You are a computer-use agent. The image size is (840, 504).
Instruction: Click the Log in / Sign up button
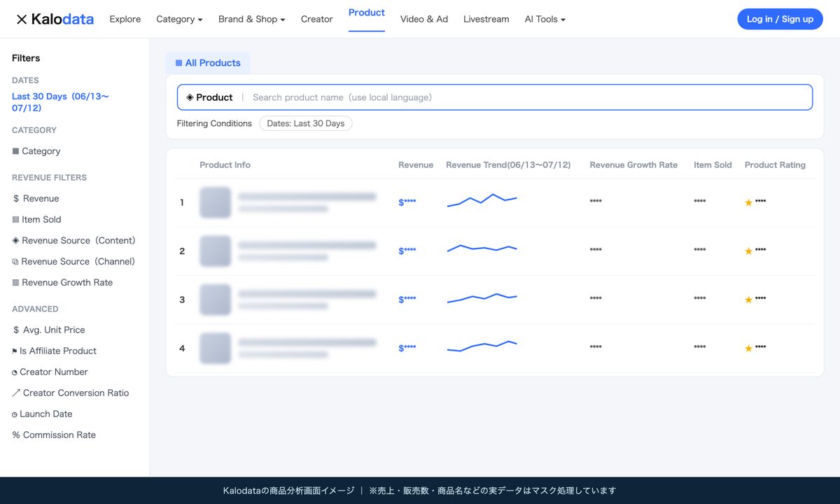780,19
